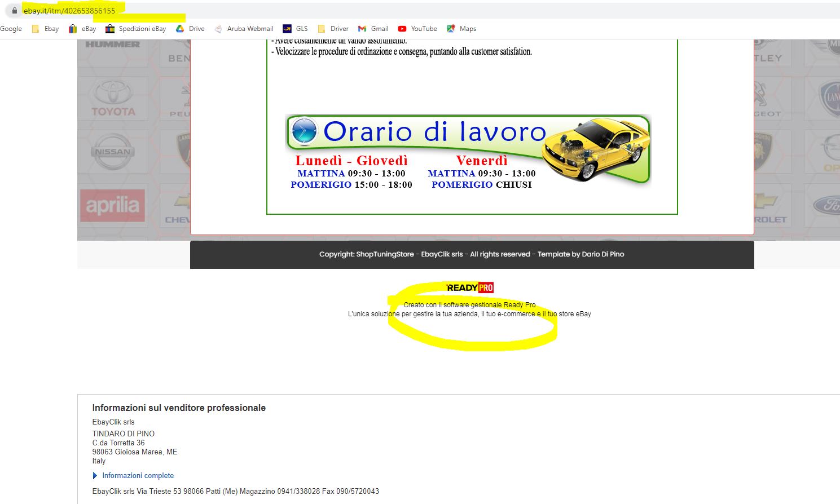
Task: Click the EbayClik srls seller name
Action: point(113,422)
